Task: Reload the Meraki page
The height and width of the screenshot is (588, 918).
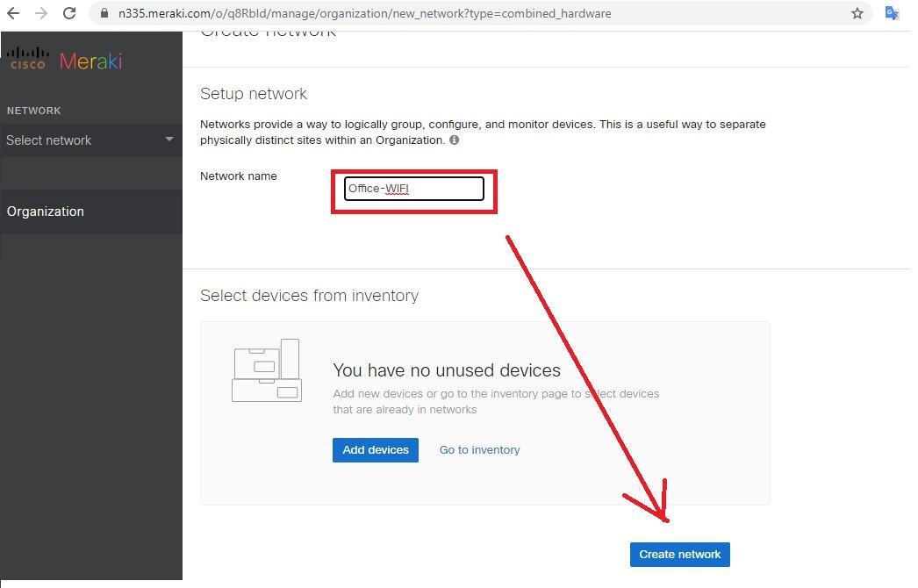Action: (69, 14)
